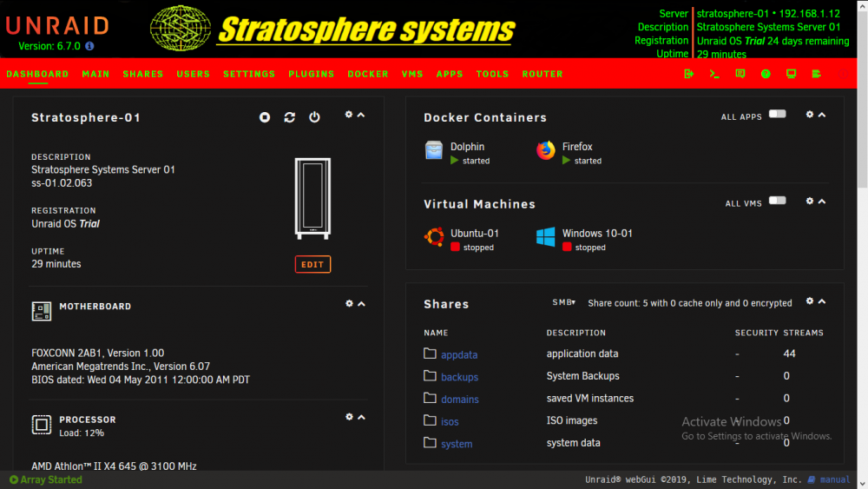
Task: Click the Firefox container icon
Action: point(546,150)
